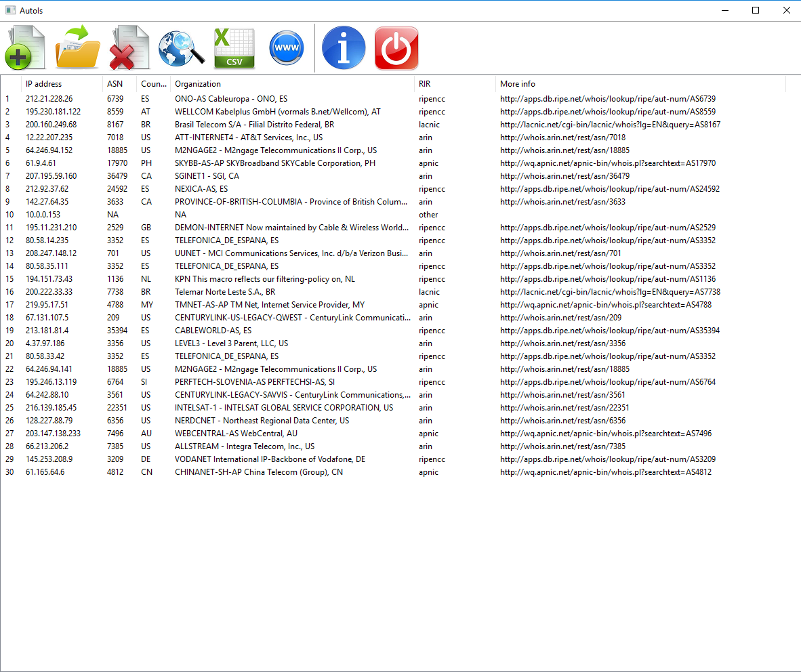801x672 pixels.
Task: Click the PH country code cell
Action: point(146,163)
